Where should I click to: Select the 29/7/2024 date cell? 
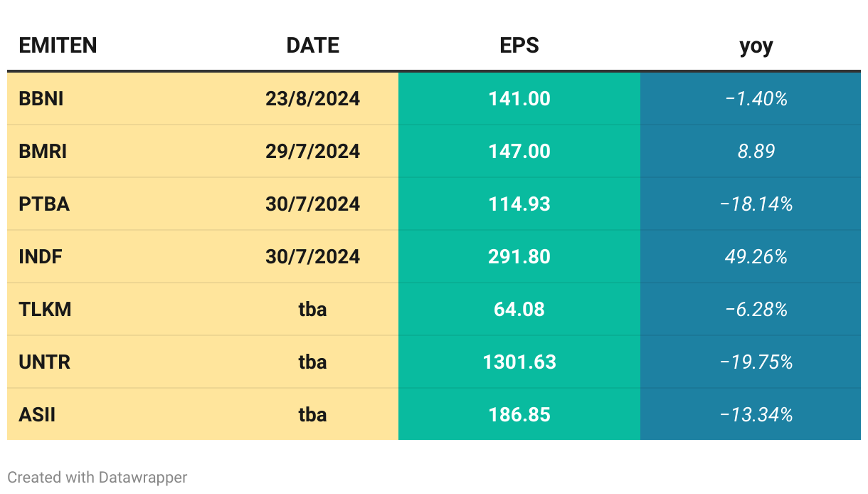click(x=312, y=151)
